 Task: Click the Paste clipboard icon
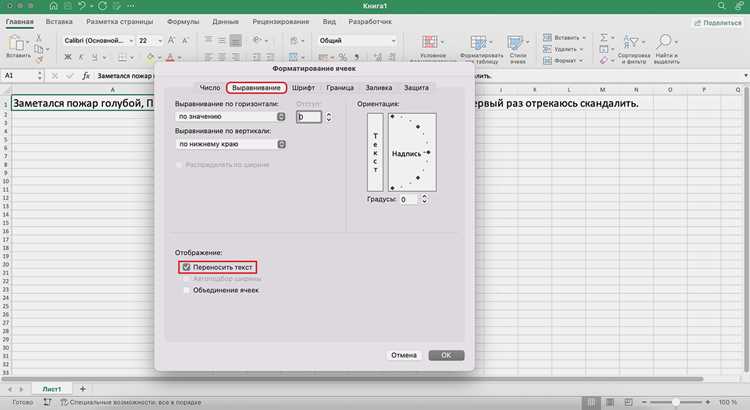tap(17, 43)
